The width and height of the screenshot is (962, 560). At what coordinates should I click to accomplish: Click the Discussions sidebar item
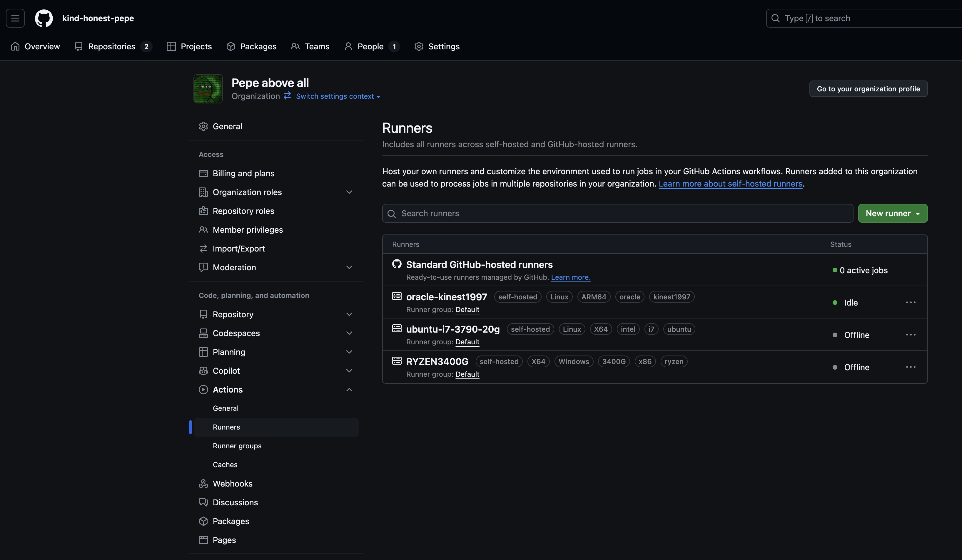point(235,502)
